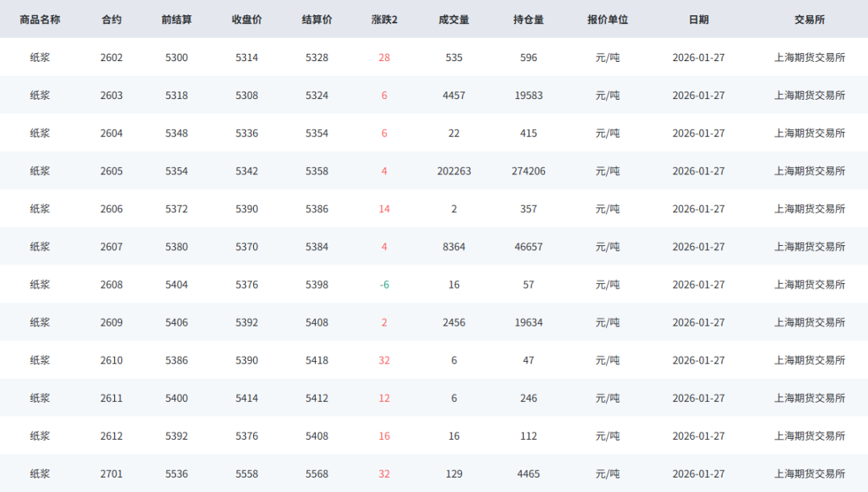Screen dimensions: 868x492
Task: Select contract 2701 in the last row
Action: [112, 474]
